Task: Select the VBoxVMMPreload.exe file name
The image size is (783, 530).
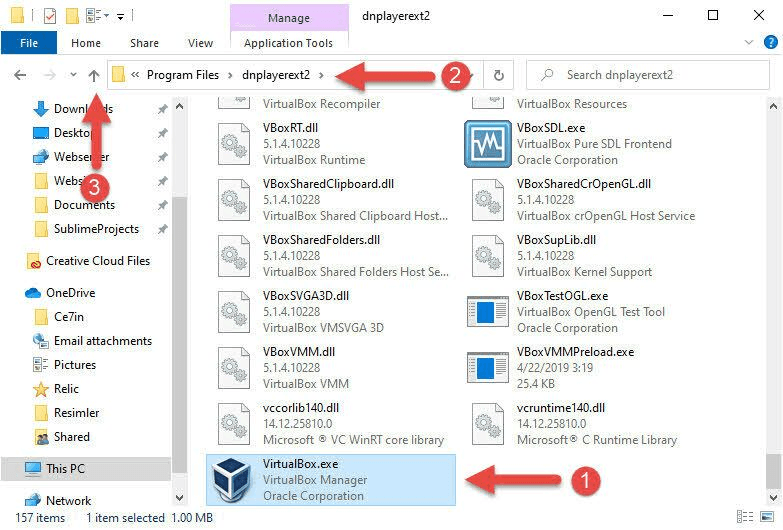Action: (575, 352)
